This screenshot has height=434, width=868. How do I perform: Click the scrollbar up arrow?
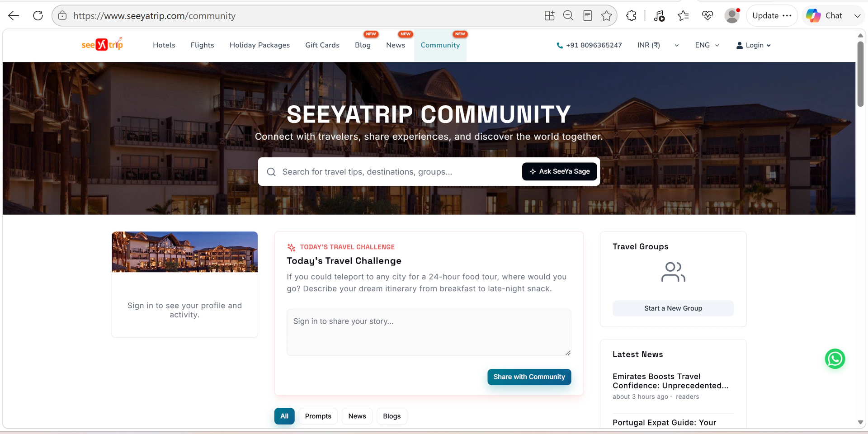click(x=860, y=35)
